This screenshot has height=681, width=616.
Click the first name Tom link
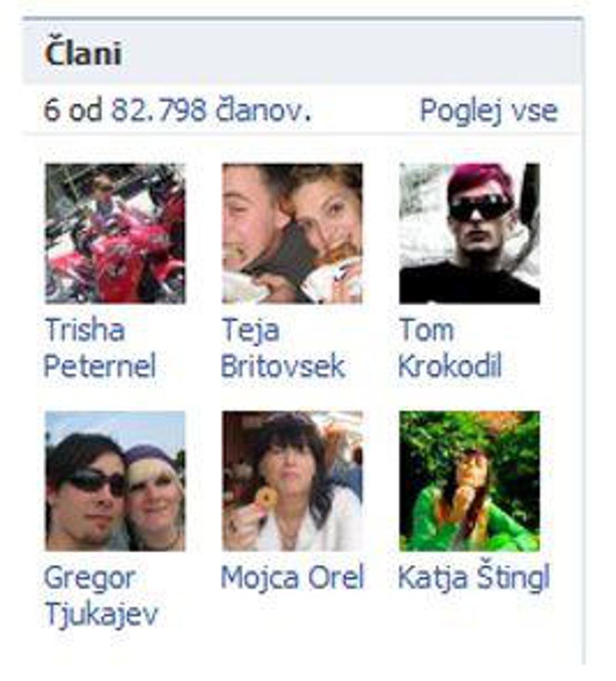tap(427, 329)
